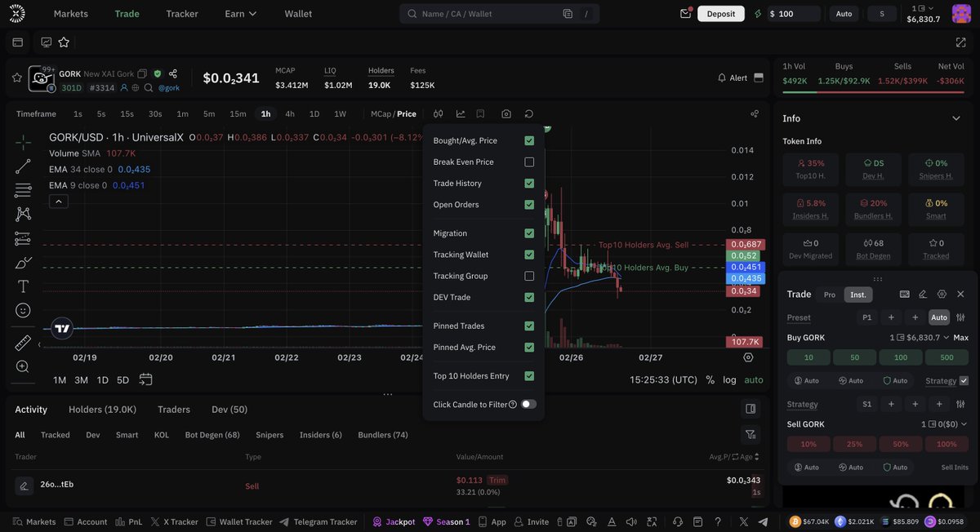Switch to the Holders (19.0K) tab
980x532 pixels.
point(102,409)
